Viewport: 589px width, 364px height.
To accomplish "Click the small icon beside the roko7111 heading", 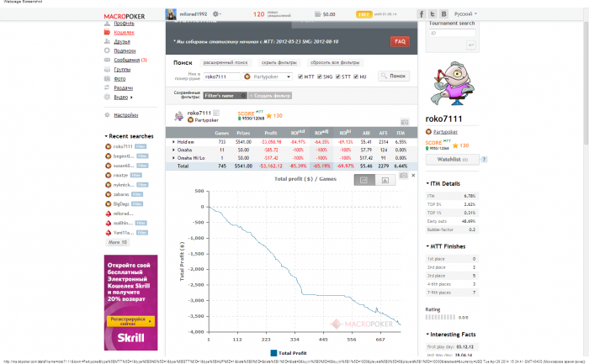I will click(216, 113).
